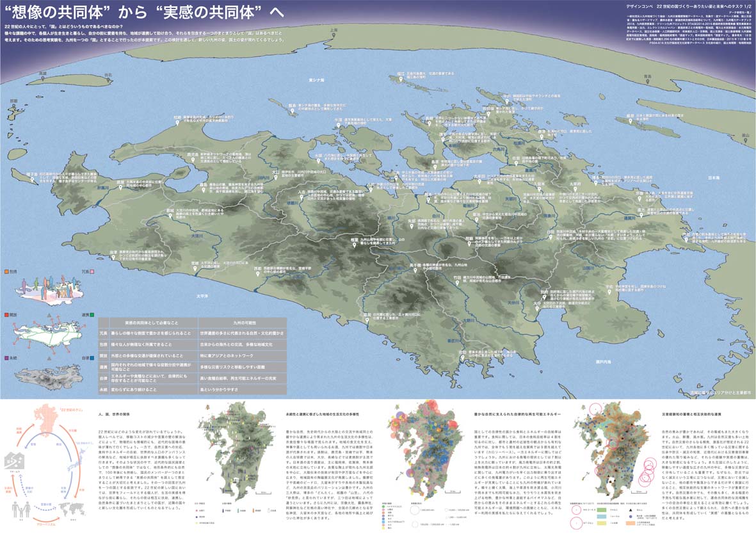Click the purple 永続 legend square
The image size is (756, 534).
coord(6,357)
